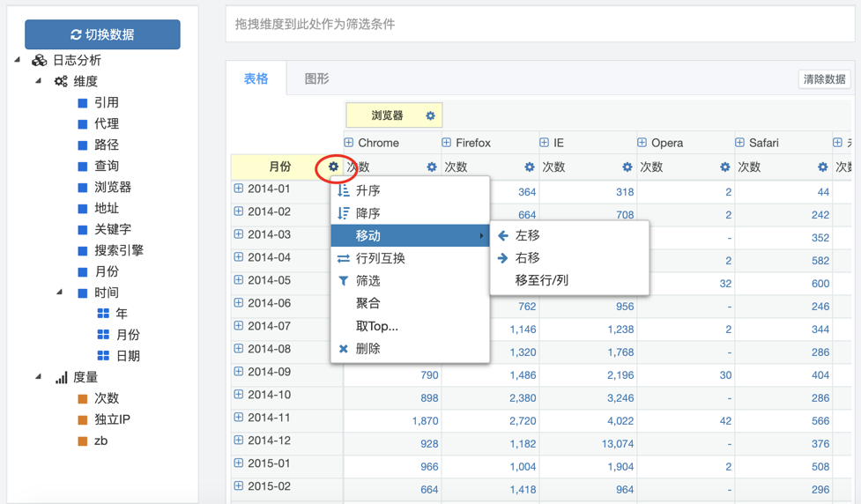861x504 pixels.
Task: Click 删除 in the context menu
Action: pos(367,349)
